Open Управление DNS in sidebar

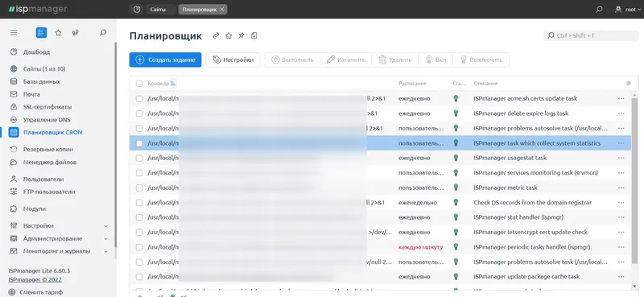tap(47, 120)
